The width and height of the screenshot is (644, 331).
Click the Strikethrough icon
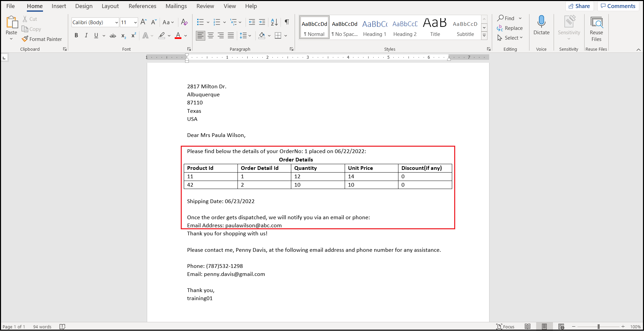tap(113, 36)
